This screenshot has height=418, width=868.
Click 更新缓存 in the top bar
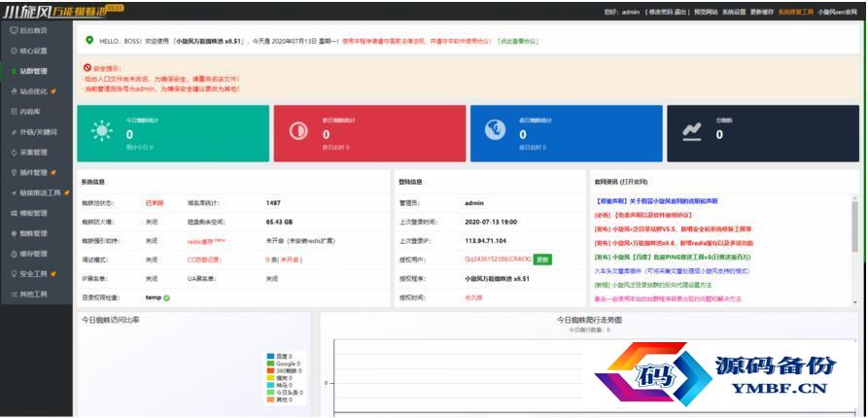click(x=762, y=12)
